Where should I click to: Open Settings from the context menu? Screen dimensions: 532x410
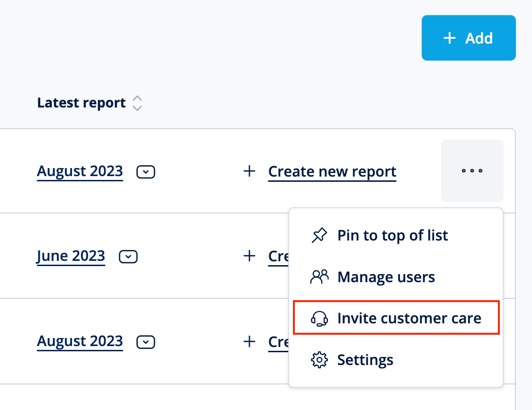[364, 360]
